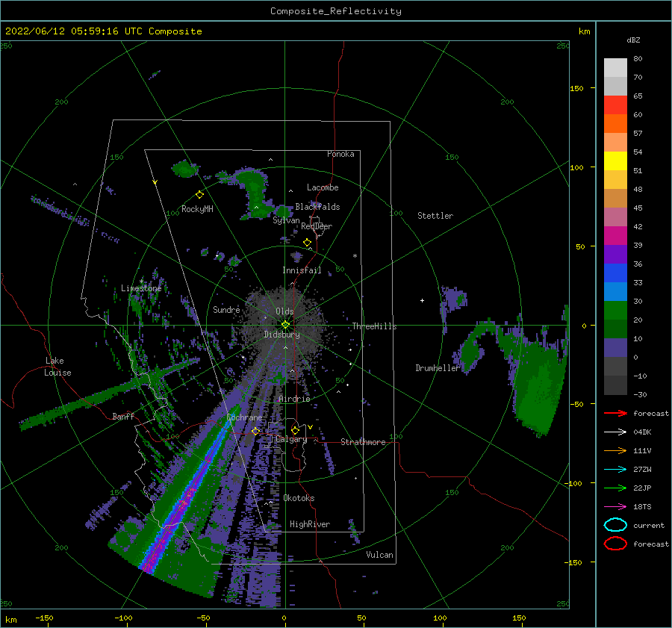672x628 pixels.
Task: Click the '04DK' legend text
Action: pyautogui.click(x=642, y=432)
